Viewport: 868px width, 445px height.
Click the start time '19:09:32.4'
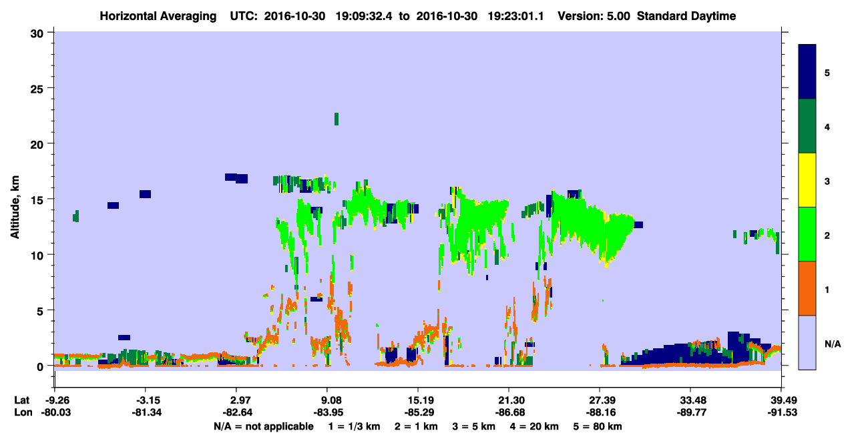click(x=363, y=16)
